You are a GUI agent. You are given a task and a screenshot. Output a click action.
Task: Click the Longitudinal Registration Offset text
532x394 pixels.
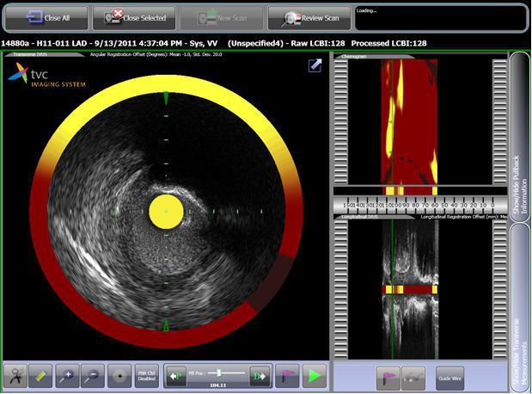pyautogui.click(x=464, y=217)
